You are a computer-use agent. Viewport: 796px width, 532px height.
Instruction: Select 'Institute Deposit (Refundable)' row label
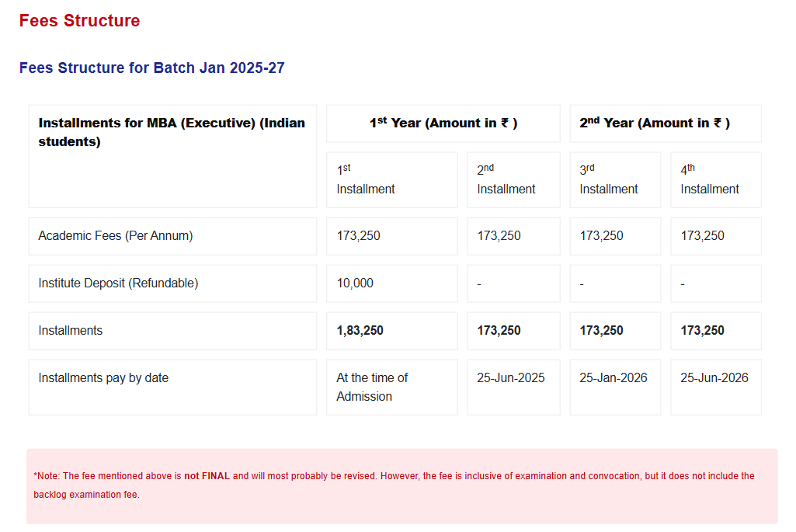click(x=118, y=283)
